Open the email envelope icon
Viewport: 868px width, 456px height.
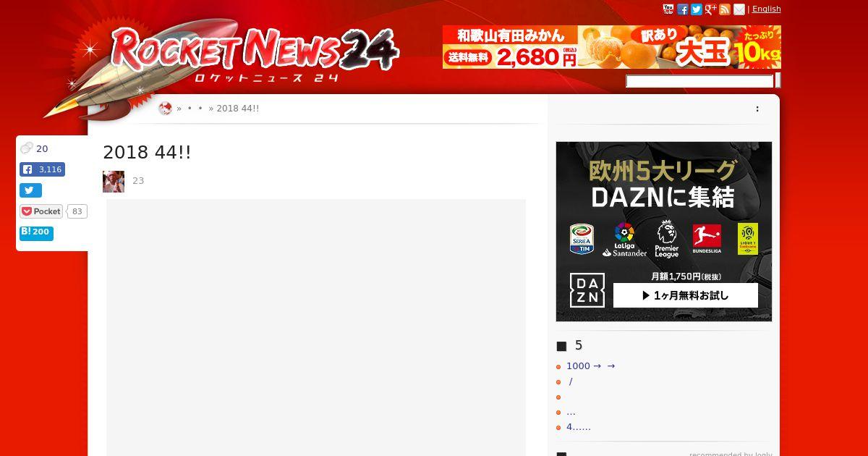click(x=739, y=9)
